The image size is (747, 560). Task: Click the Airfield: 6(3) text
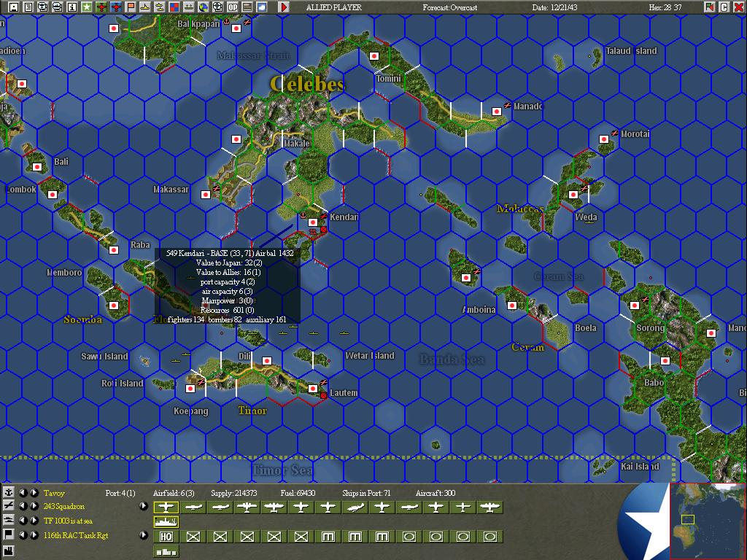tap(174, 493)
